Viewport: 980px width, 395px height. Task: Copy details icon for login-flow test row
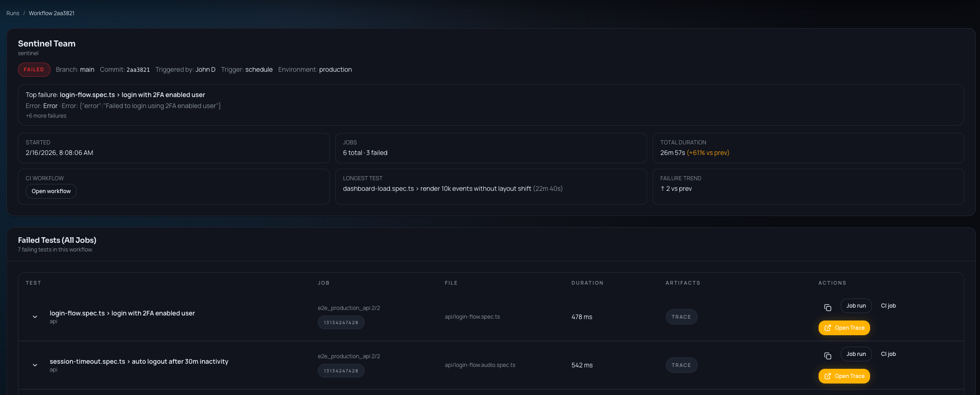click(x=827, y=307)
